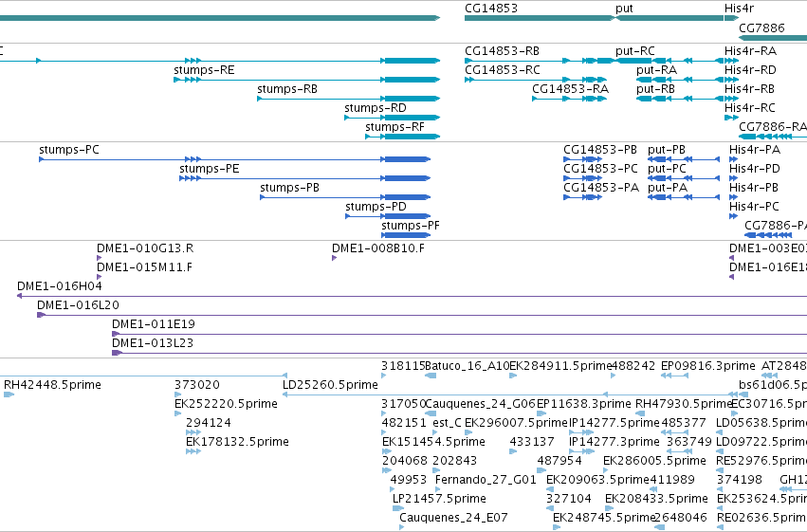Select the 373020 EST label

pyautogui.click(x=197, y=385)
